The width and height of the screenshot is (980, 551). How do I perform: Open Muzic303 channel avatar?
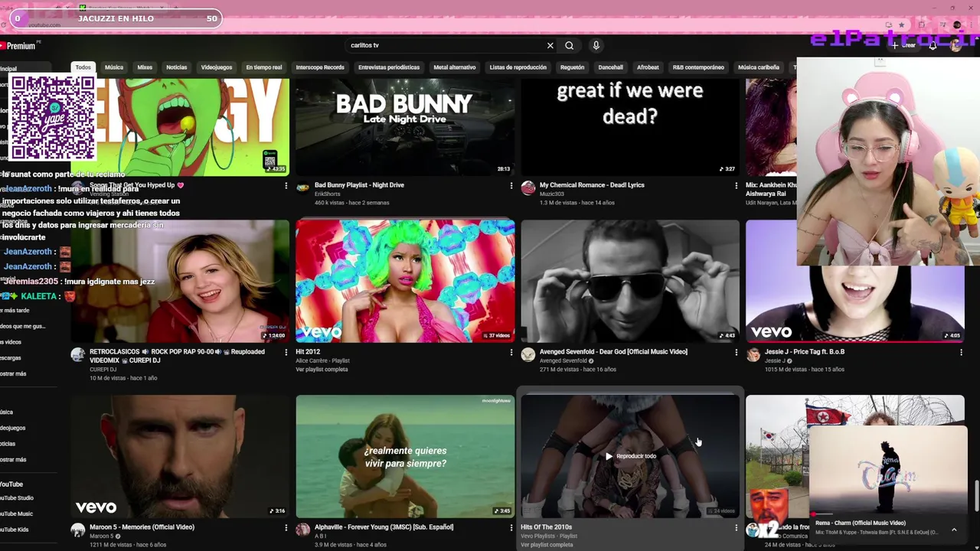528,187
